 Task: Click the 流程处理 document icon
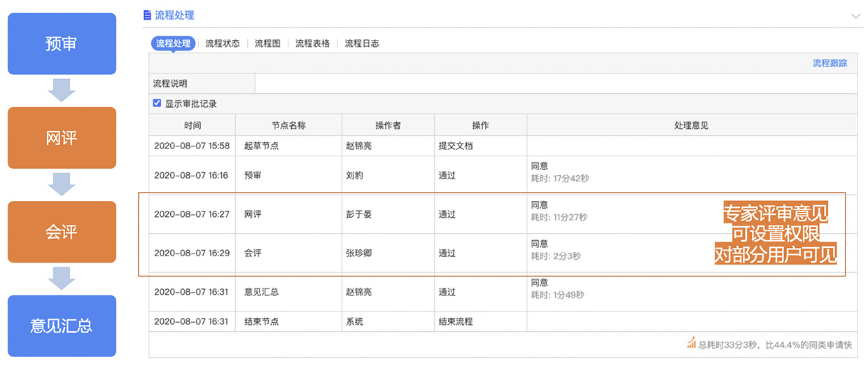pyautogui.click(x=147, y=15)
